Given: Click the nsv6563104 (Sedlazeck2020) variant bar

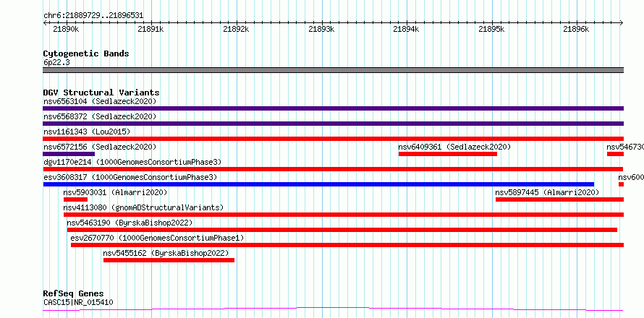Looking at the screenshot, I should [333, 108].
